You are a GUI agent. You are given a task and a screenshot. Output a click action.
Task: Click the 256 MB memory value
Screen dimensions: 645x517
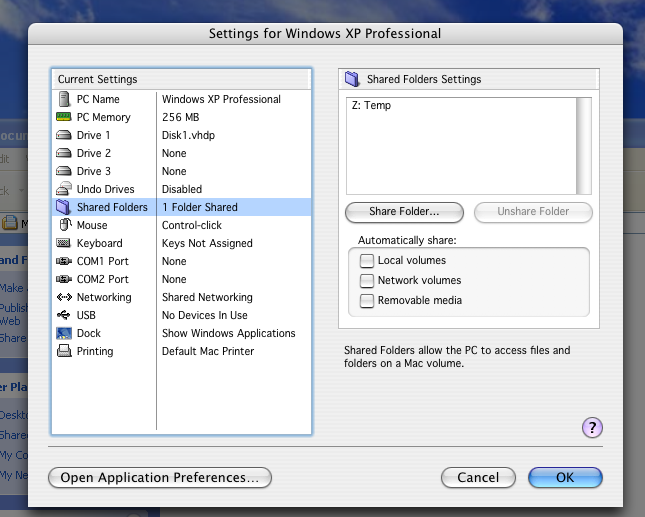click(181, 117)
